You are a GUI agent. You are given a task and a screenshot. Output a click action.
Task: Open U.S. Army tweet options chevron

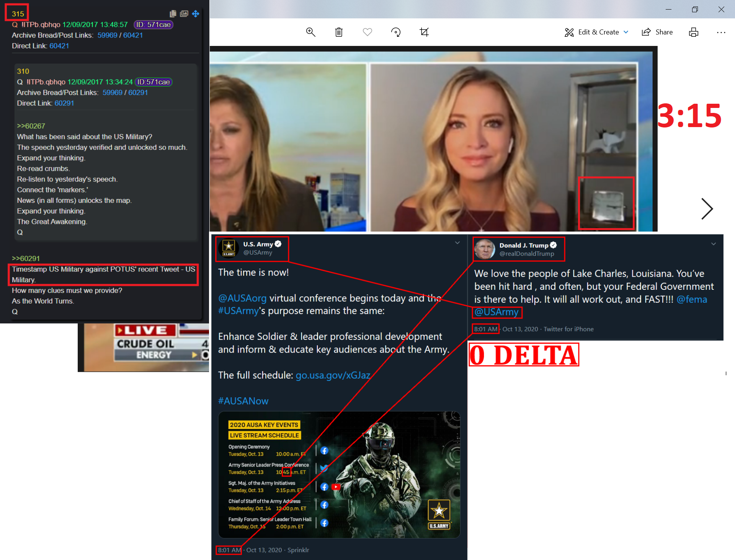point(457,243)
